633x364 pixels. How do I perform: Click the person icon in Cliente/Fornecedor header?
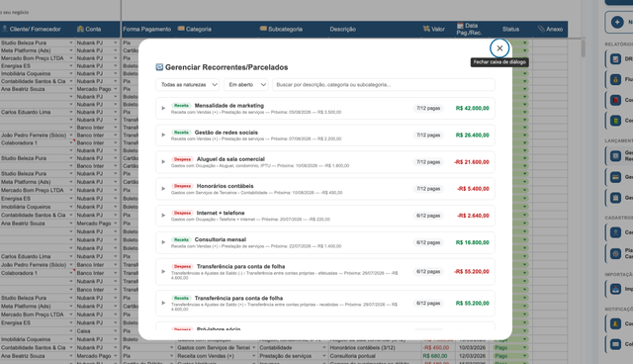(5, 29)
